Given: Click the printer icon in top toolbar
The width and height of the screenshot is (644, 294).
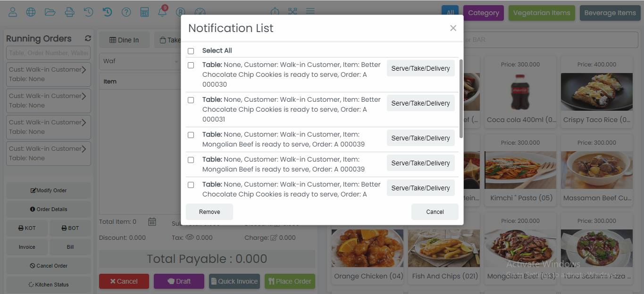Looking at the screenshot, I should click(x=69, y=12).
